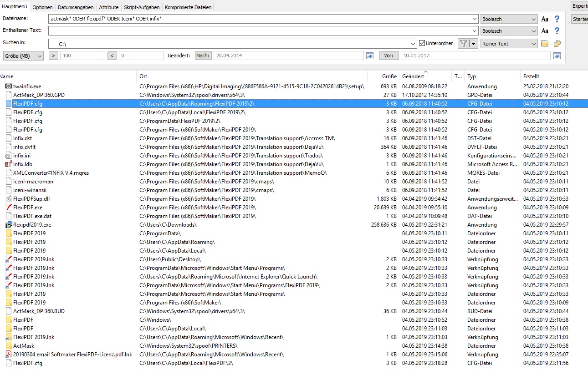The width and height of the screenshot is (588, 375).
Task: Expand the Suchen in path dropdown
Action: pyautogui.click(x=413, y=44)
